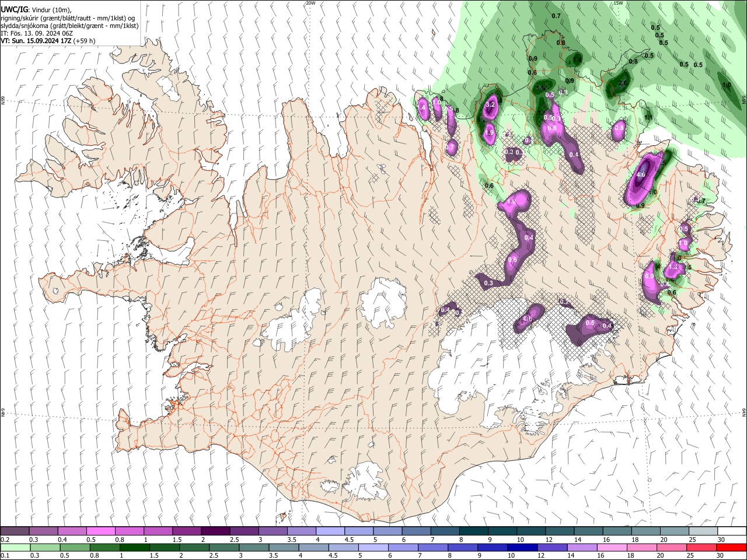Viewport: 747px width, 560px height.
Task: Click the '20W' longitude label
Action: tap(310, 3)
